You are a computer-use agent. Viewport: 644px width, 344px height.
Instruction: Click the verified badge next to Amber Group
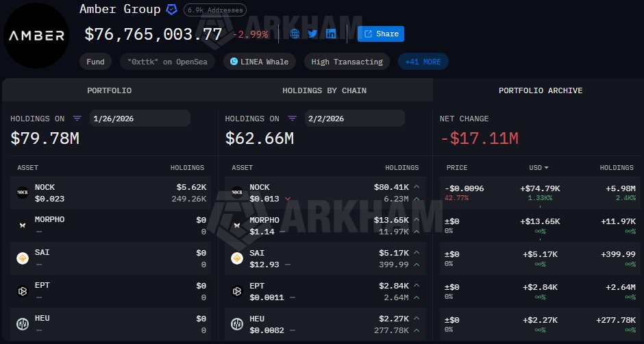172,10
